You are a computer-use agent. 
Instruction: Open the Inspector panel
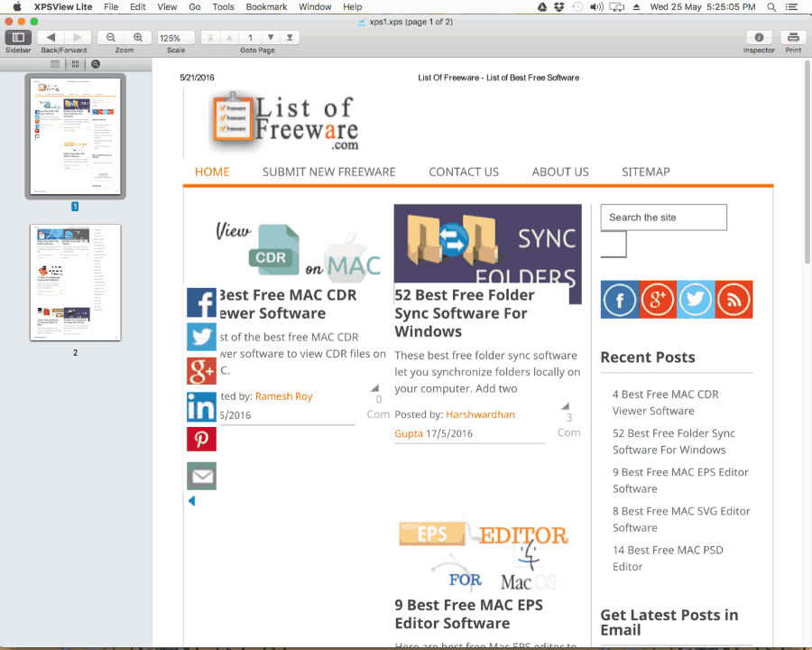pos(759,37)
